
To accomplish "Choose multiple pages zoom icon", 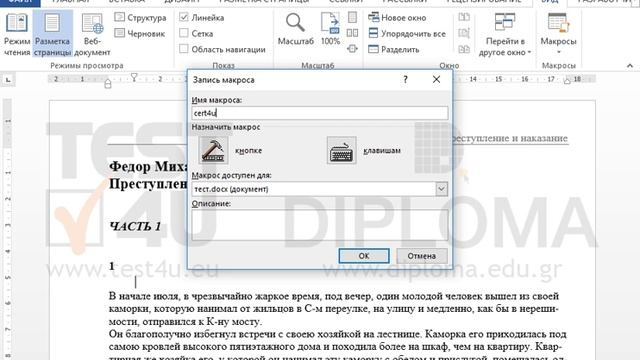I will click(x=352, y=33).
